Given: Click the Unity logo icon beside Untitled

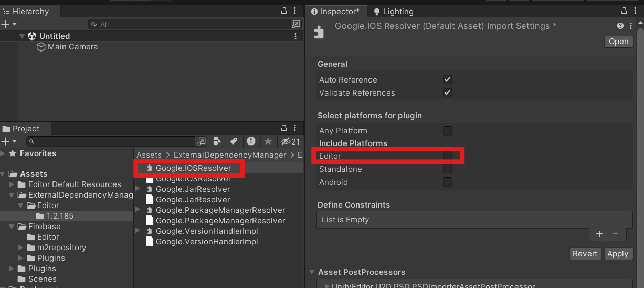Looking at the screenshot, I should [32, 36].
